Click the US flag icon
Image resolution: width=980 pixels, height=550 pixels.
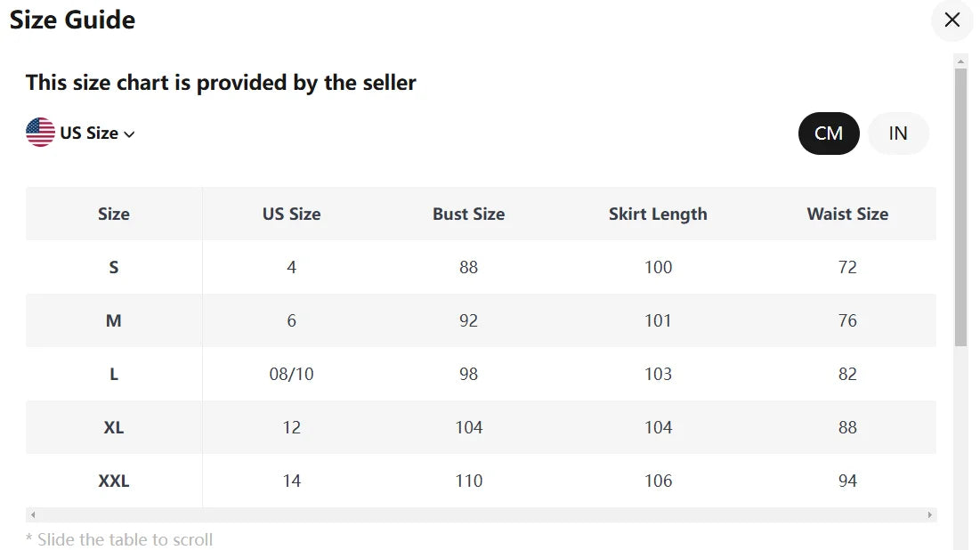point(39,131)
